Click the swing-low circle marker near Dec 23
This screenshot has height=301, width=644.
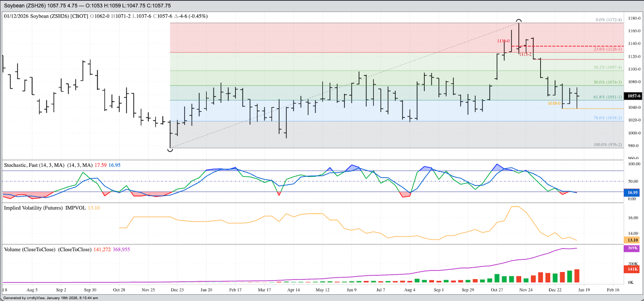pos(170,150)
